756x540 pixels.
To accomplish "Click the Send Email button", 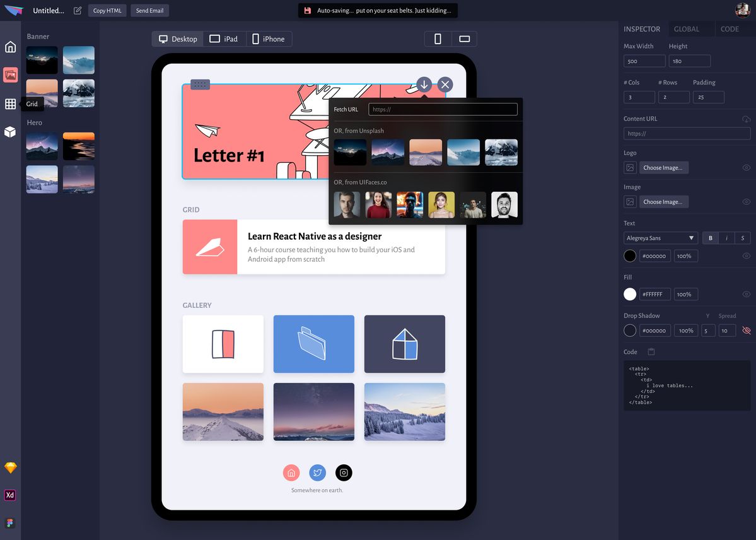I will (x=149, y=11).
